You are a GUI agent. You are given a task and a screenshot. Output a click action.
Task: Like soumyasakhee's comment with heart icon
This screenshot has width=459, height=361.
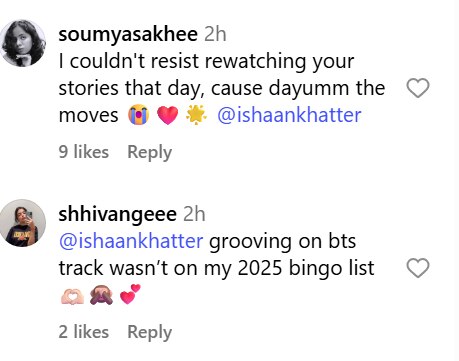pyautogui.click(x=418, y=88)
